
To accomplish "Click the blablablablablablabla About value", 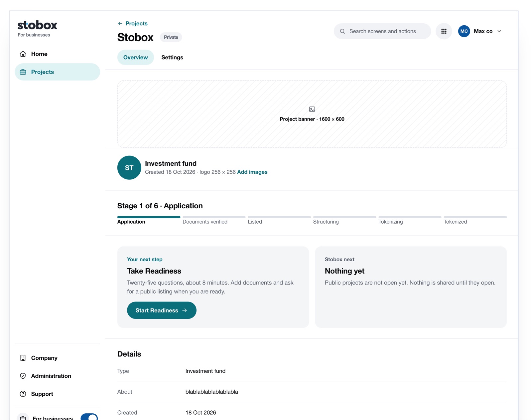I will pos(212,392).
